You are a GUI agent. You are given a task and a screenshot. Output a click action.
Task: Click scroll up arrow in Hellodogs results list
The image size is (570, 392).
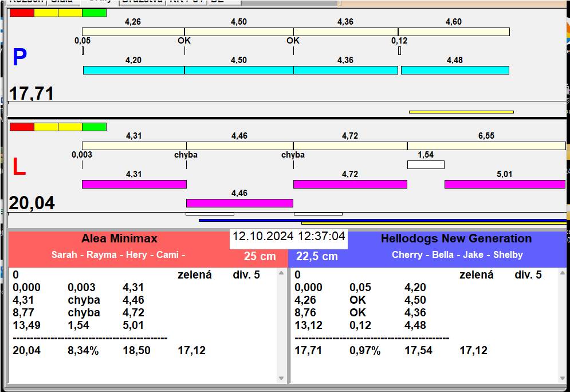point(562,273)
